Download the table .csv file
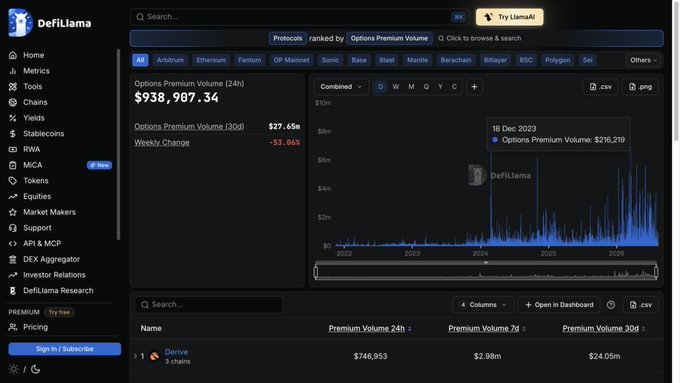This screenshot has height=383, width=680. point(641,305)
